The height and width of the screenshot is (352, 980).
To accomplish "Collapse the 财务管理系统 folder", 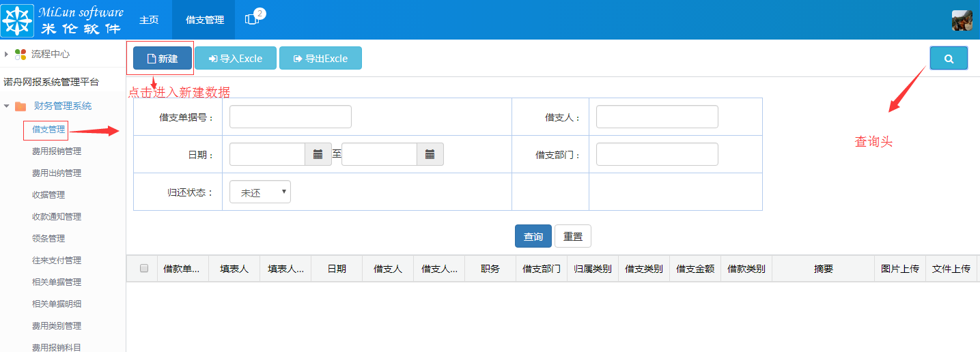I will point(7,106).
